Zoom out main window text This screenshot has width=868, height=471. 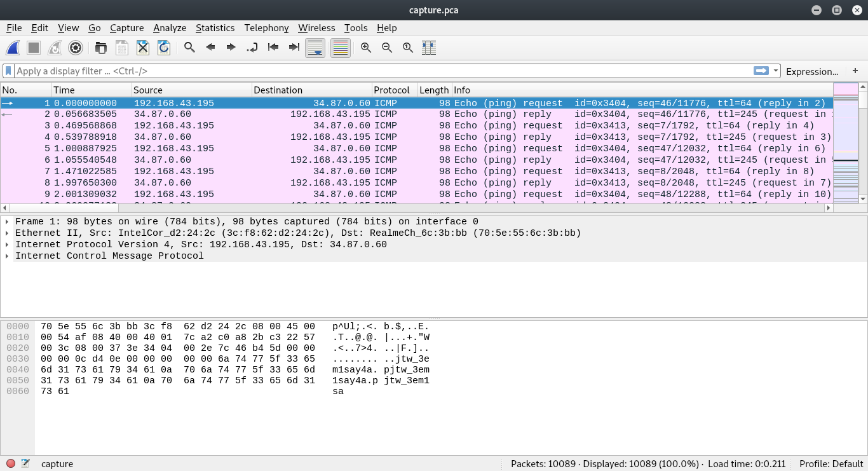coord(387,48)
